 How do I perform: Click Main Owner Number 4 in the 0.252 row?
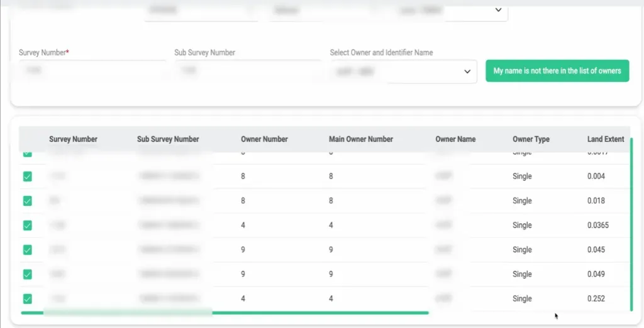(331, 298)
